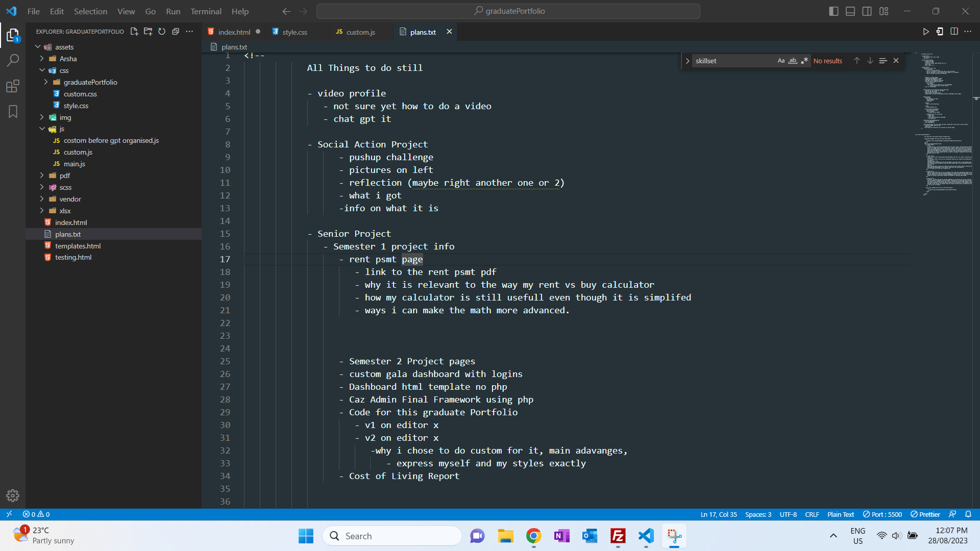Open the Terminal menu
Image resolution: width=980 pixels, height=551 pixels.
(206, 11)
